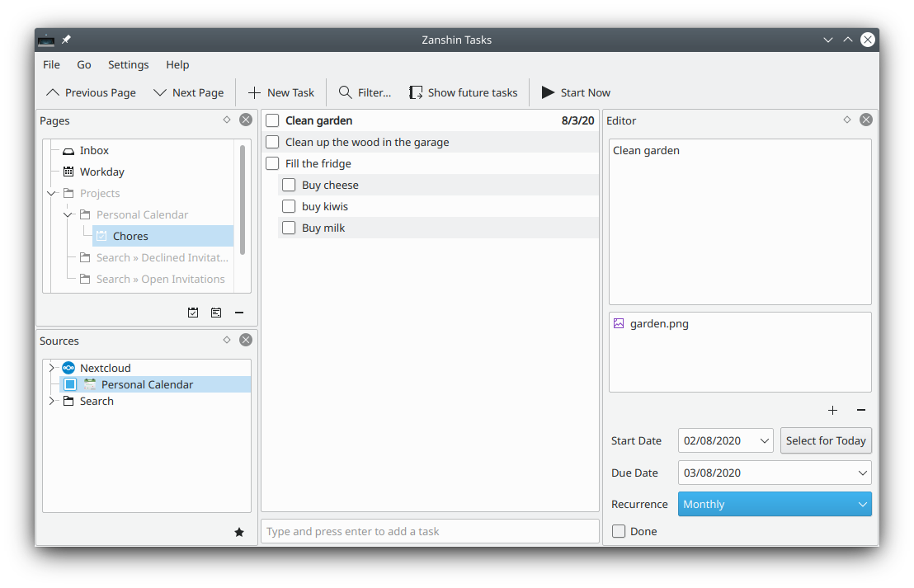Image resolution: width=914 pixels, height=588 pixels.
Task: Click the quick add task input field
Action: (x=430, y=532)
